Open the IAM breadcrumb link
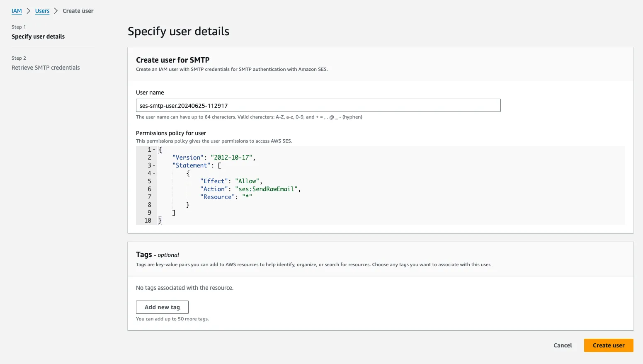Image resolution: width=643 pixels, height=364 pixels. 17,11
